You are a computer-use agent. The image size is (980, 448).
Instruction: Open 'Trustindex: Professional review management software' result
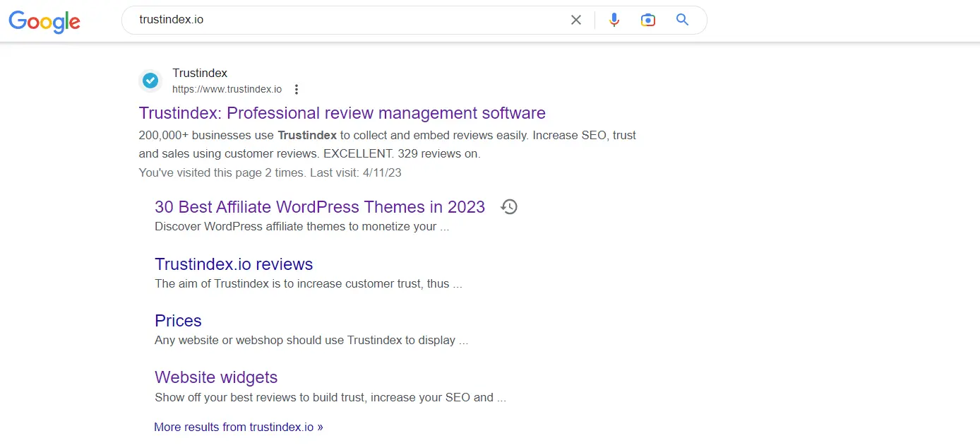point(342,113)
